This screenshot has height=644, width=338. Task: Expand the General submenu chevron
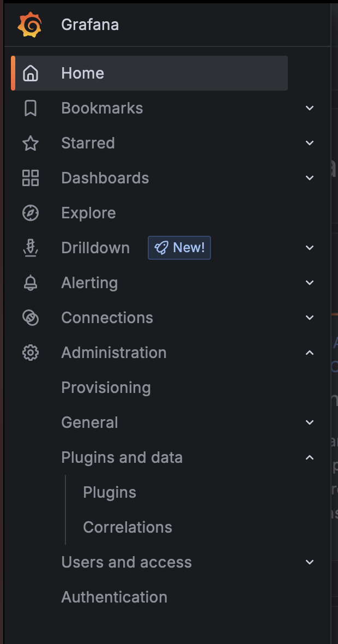click(310, 422)
